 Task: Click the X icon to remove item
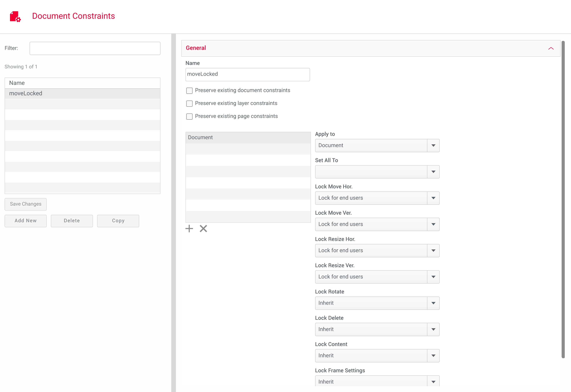click(203, 229)
